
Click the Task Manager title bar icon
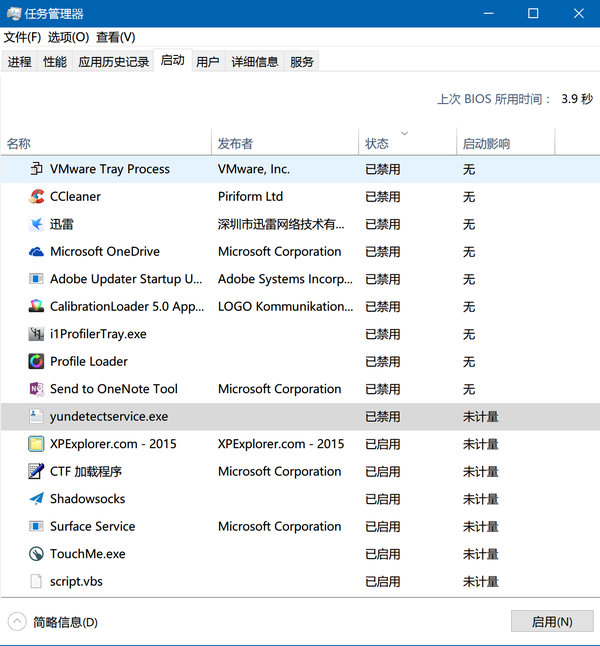point(14,14)
